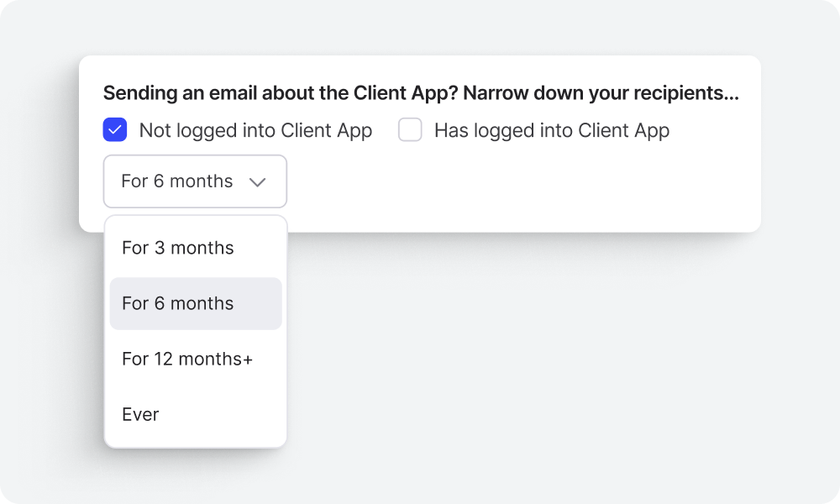
Task: Click the empty checkbox square next to 'Has logged'
Action: [409, 130]
